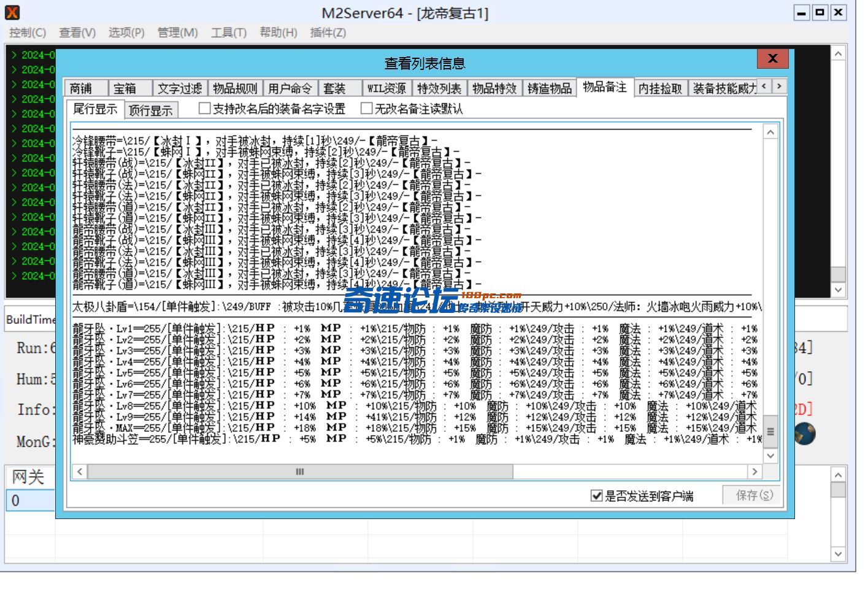Switch to the 物品规则 tab
Image resolution: width=868 pixels, height=589 pixels.
click(234, 88)
